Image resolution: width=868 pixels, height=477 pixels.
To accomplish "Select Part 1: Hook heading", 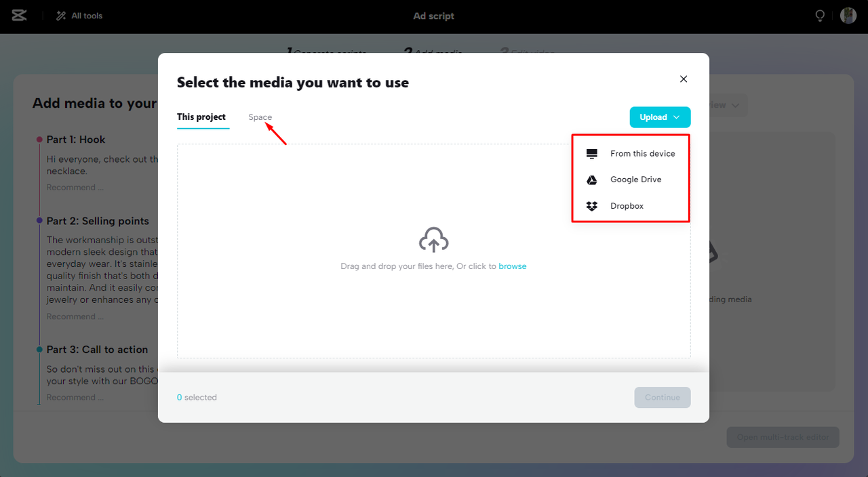I will (x=76, y=140).
